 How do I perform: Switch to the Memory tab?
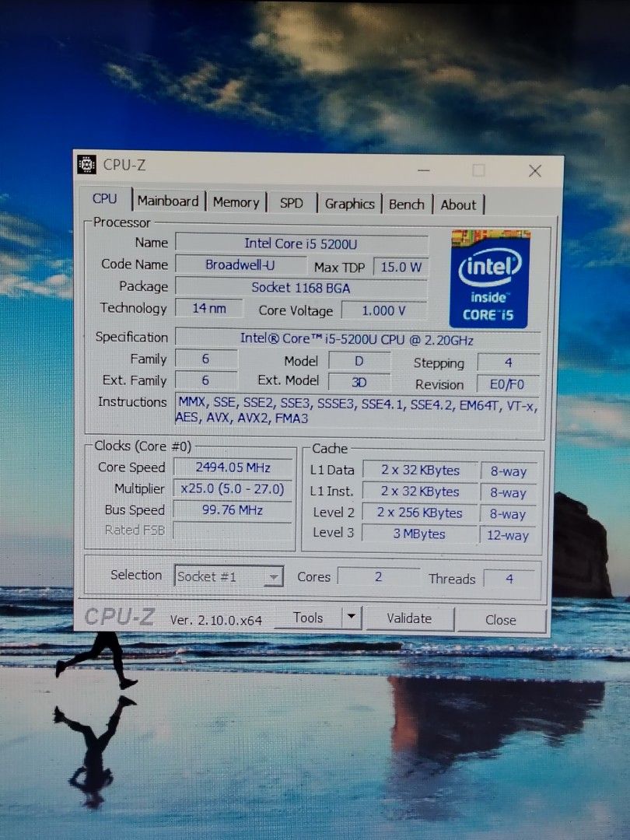click(x=236, y=201)
